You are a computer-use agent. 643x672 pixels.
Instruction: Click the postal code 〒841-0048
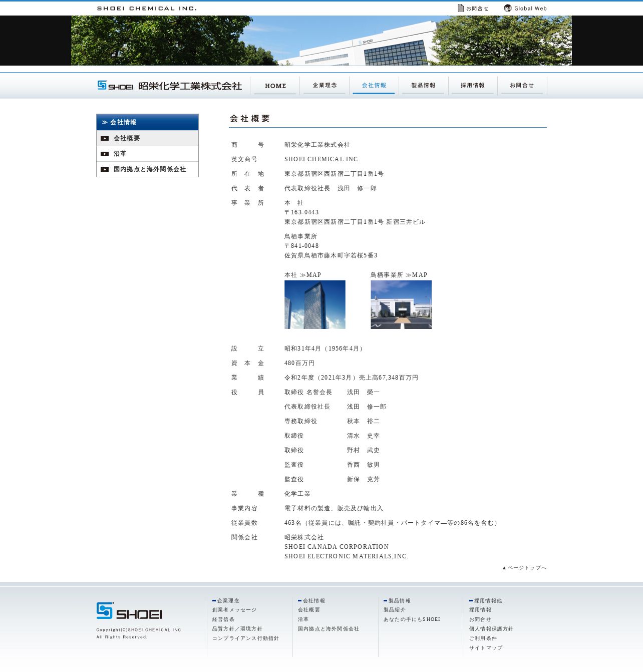point(301,246)
